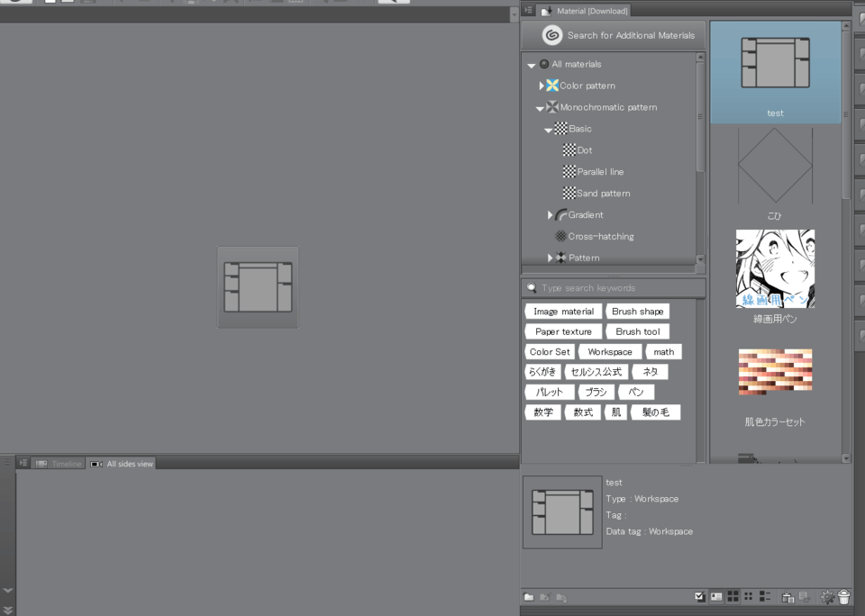Collapse the Monochromatic pattern folder

click(540, 108)
